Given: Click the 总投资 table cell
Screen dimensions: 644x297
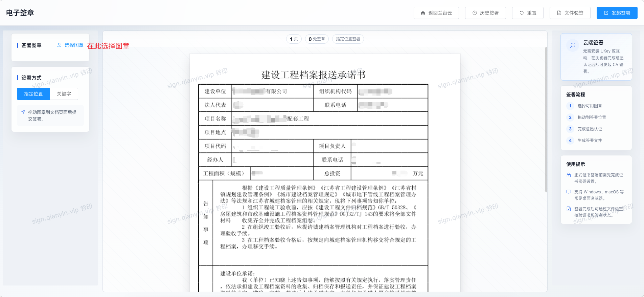Looking at the screenshot, I should pos(332,173).
